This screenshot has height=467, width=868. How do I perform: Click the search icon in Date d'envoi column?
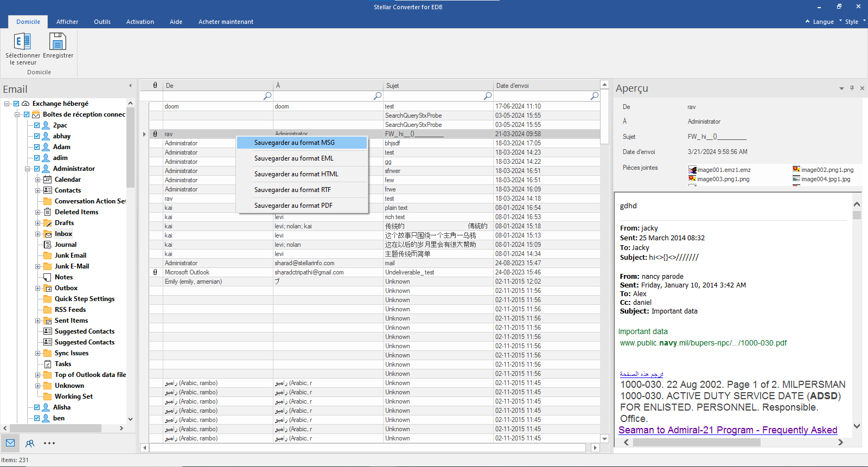[x=595, y=95]
